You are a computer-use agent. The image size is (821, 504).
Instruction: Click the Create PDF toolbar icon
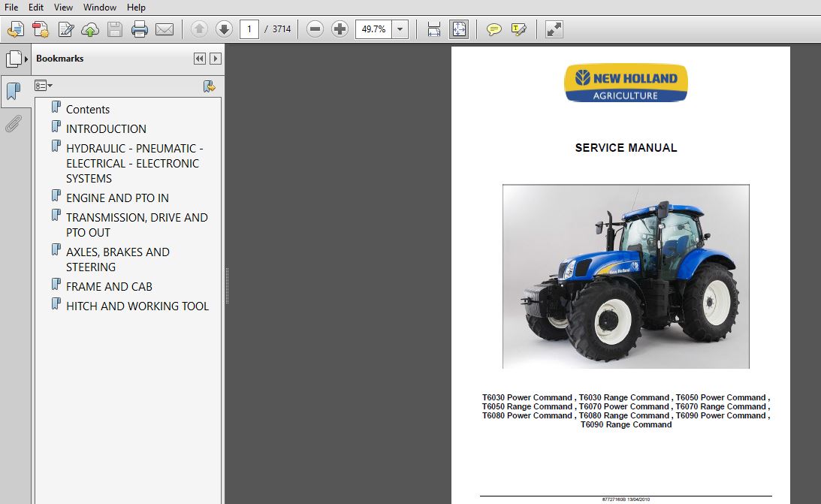[41, 29]
